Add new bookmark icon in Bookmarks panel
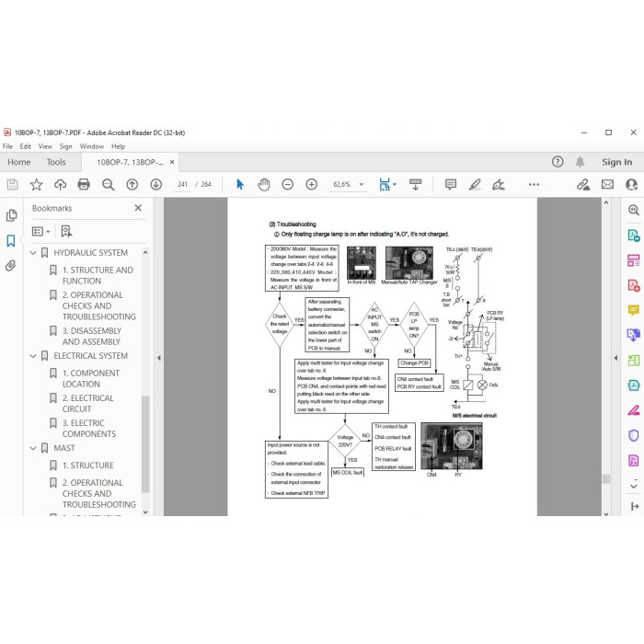 66,231
